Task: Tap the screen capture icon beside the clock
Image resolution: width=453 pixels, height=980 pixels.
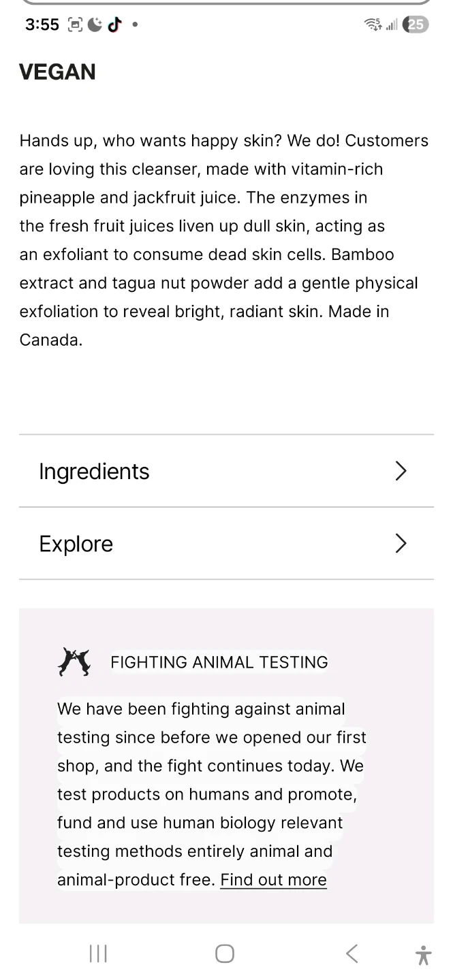Action: click(x=76, y=25)
